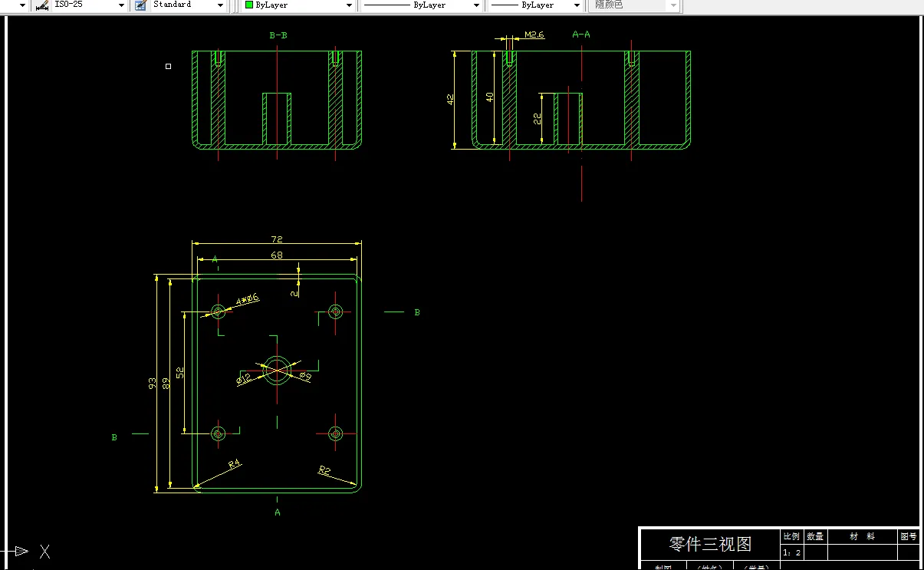Open the Table Style manager icon
The width and height of the screenshot is (924, 570).
[x=140, y=5]
